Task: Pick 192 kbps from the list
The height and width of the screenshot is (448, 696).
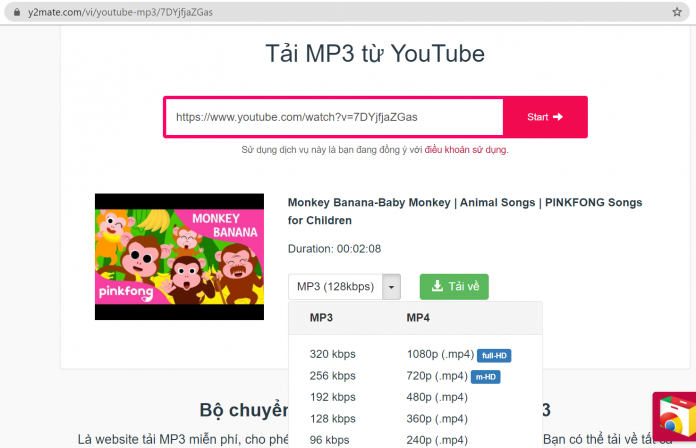Action: pos(332,397)
